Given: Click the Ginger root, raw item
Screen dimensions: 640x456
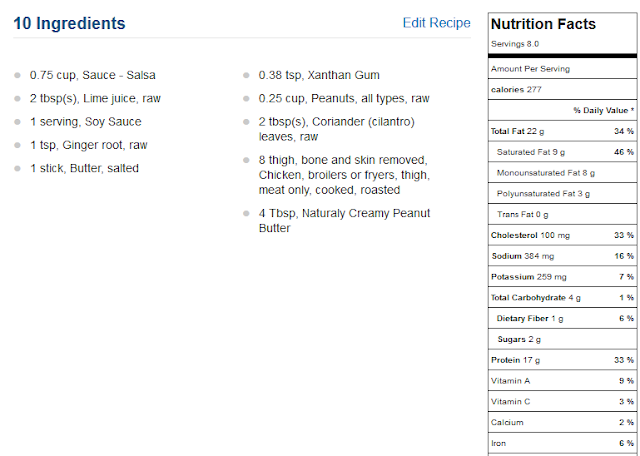Looking at the screenshot, I should click(x=89, y=145).
